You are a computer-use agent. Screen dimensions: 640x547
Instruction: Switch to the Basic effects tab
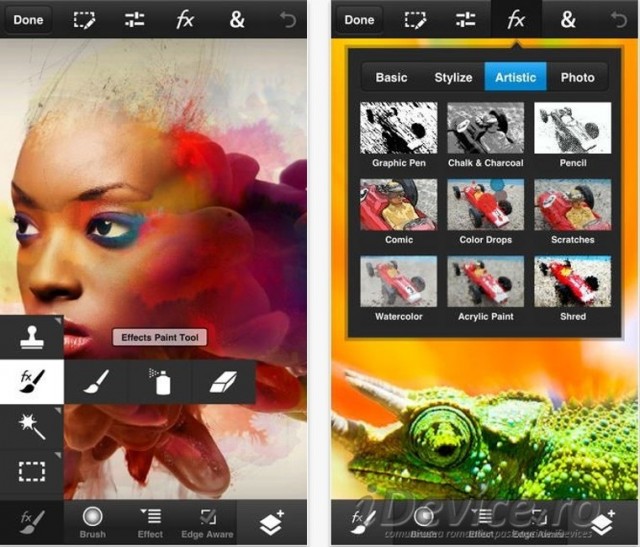tap(390, 77)
